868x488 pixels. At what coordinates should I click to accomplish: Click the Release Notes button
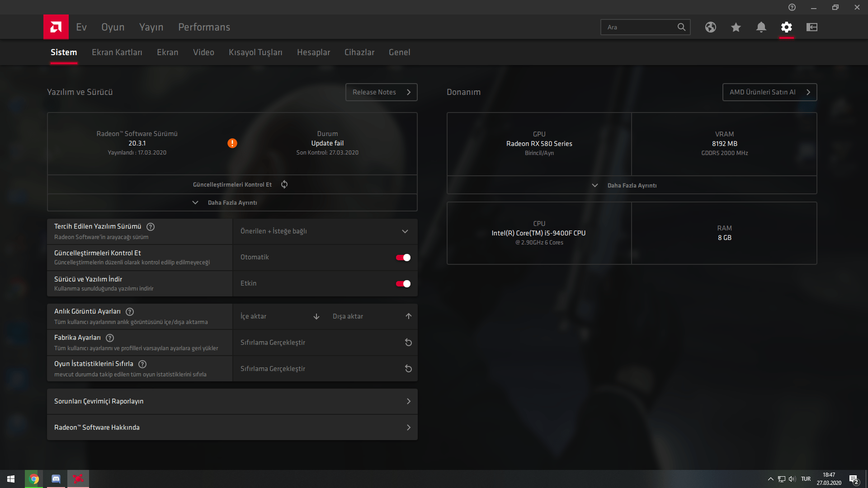381,92
